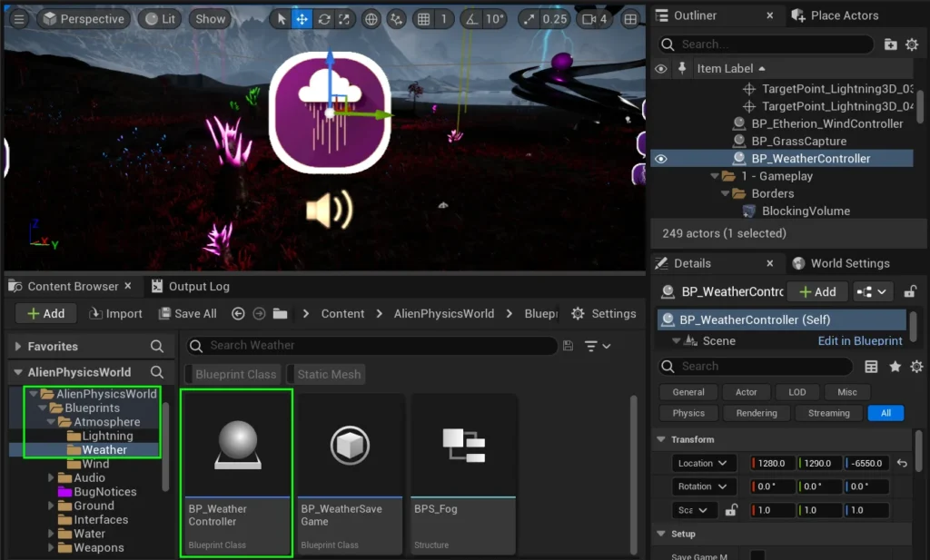Click the rotate gizmo tool in viewport toolbar
The height and width of the screenshot is (560, 930).
[323, 19]
